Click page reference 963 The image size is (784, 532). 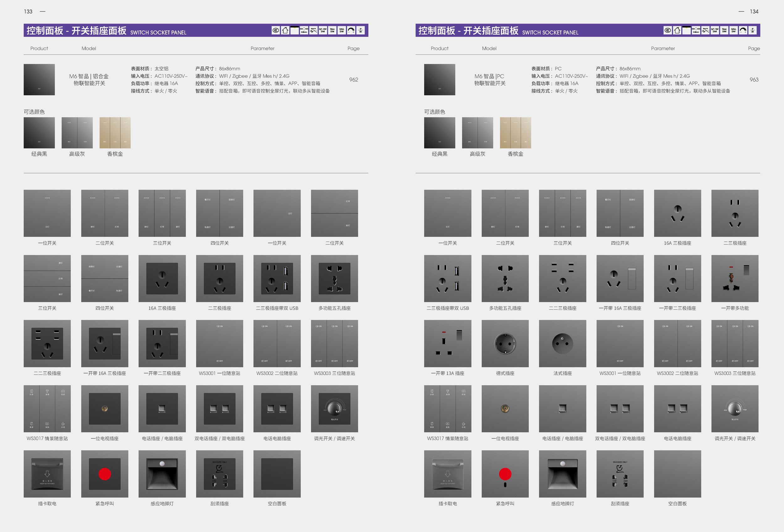pyautogui.click(x=754, y=80)
